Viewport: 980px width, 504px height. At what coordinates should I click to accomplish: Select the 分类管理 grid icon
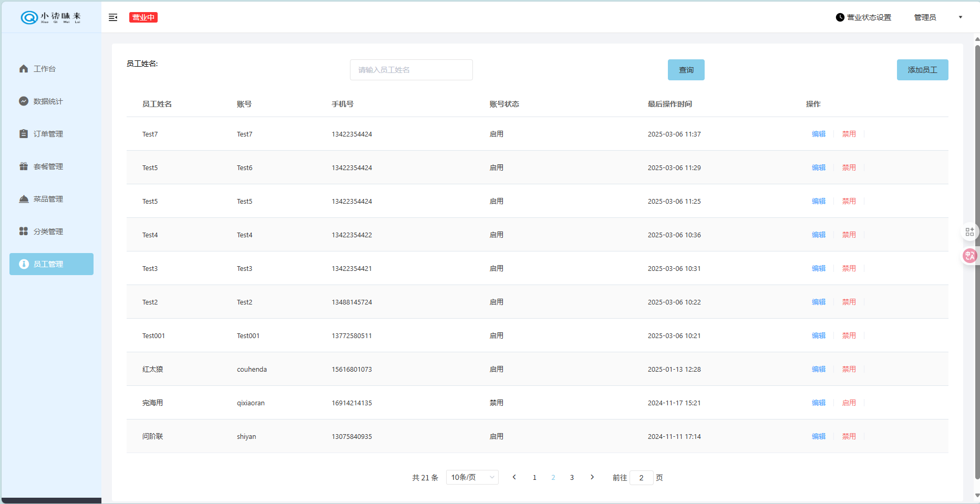pos(24,232)
